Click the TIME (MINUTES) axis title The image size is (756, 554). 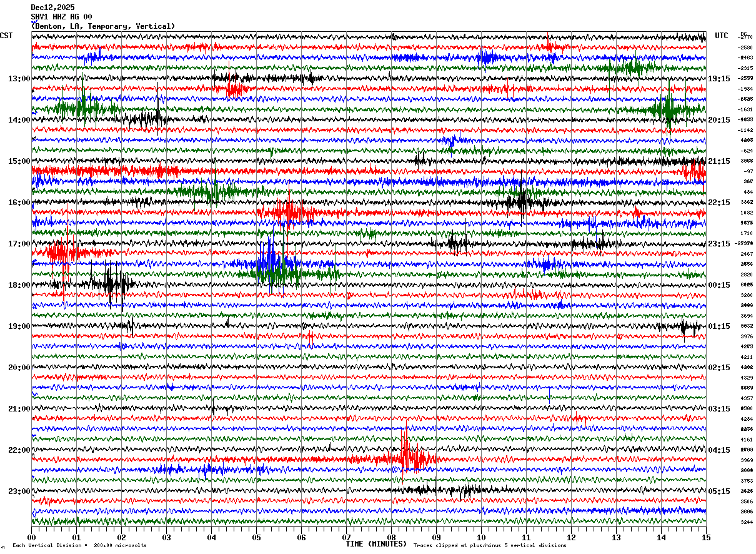click(x=377, y=544)
